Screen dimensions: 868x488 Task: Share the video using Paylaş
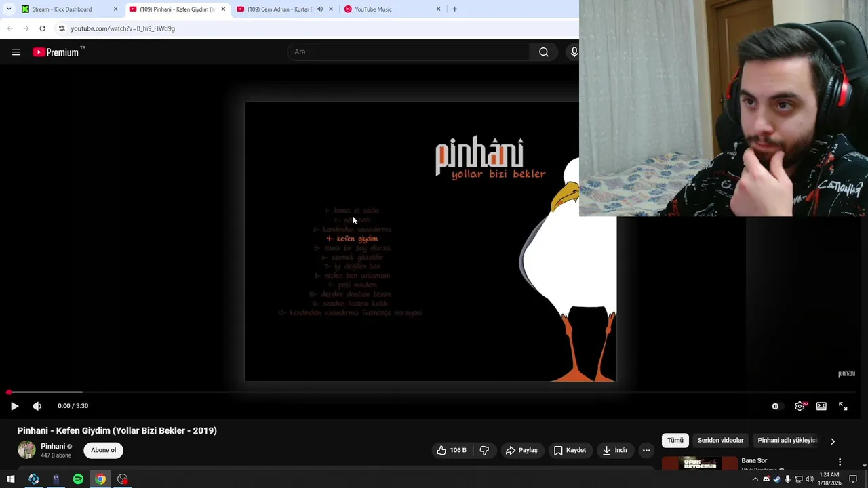[521, 450]
